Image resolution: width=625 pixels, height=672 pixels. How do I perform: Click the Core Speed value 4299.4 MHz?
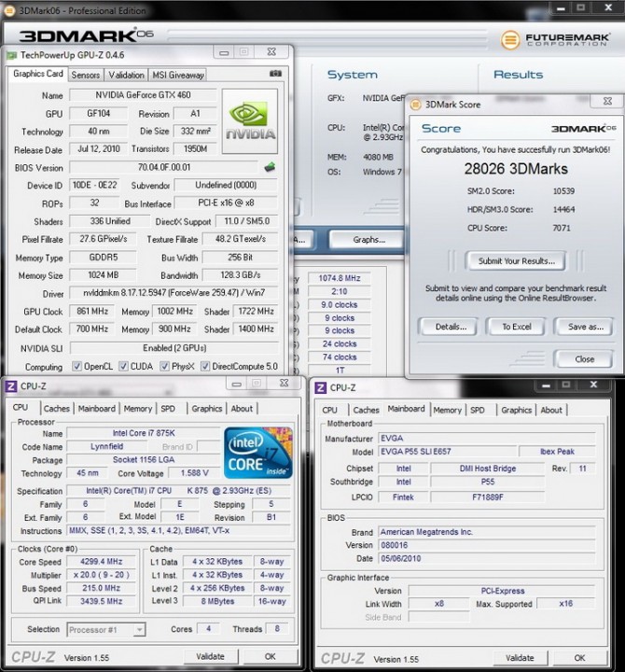pos(101,562)
